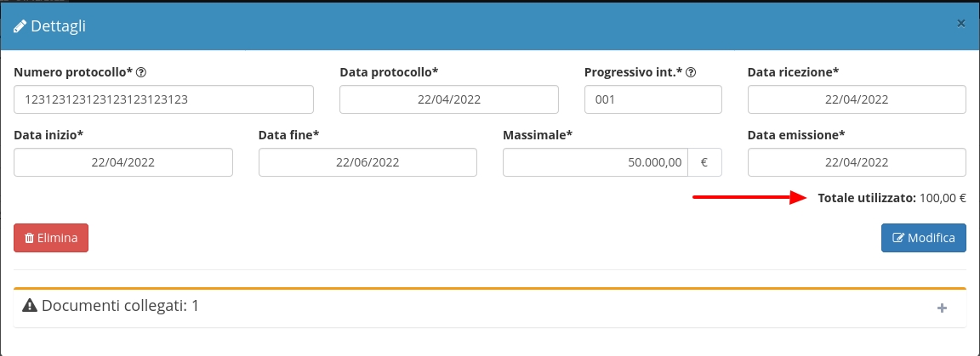Click the warning icon beside Documenti collegati

click(30, 306)
